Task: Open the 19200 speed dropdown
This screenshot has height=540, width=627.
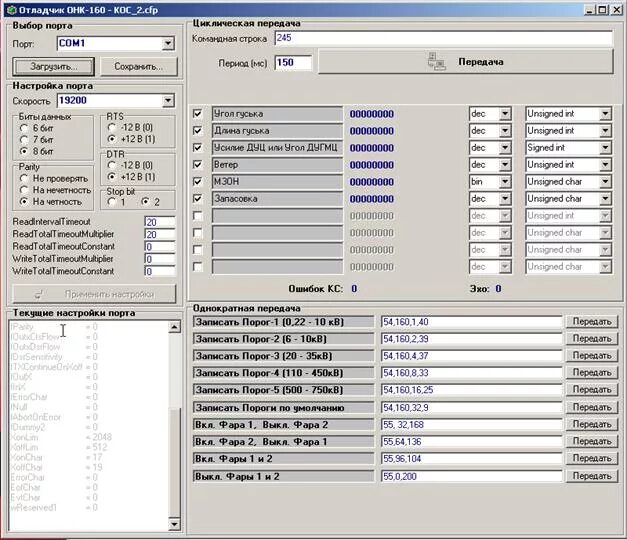Action: coord(168,101)
